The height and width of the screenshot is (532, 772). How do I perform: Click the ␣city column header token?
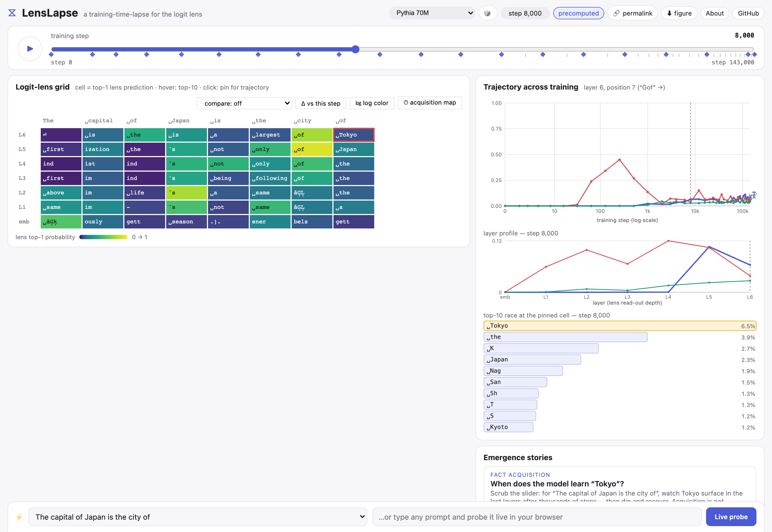click(x=303, y=121)
